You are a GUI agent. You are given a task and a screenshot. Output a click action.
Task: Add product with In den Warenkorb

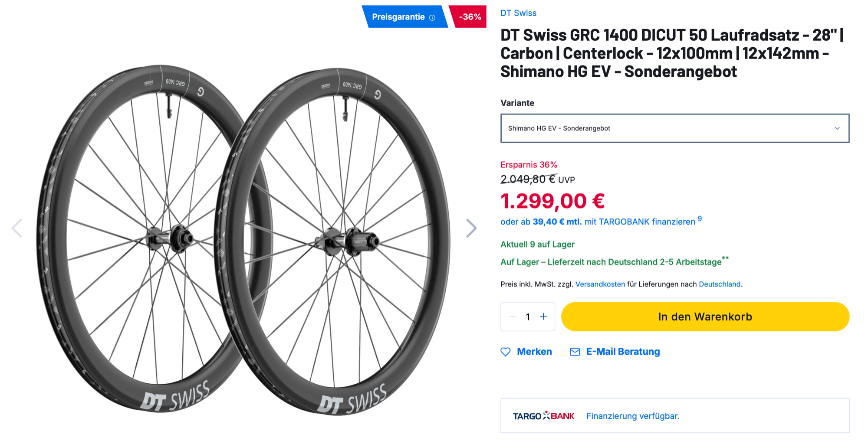tap(705, 317)
